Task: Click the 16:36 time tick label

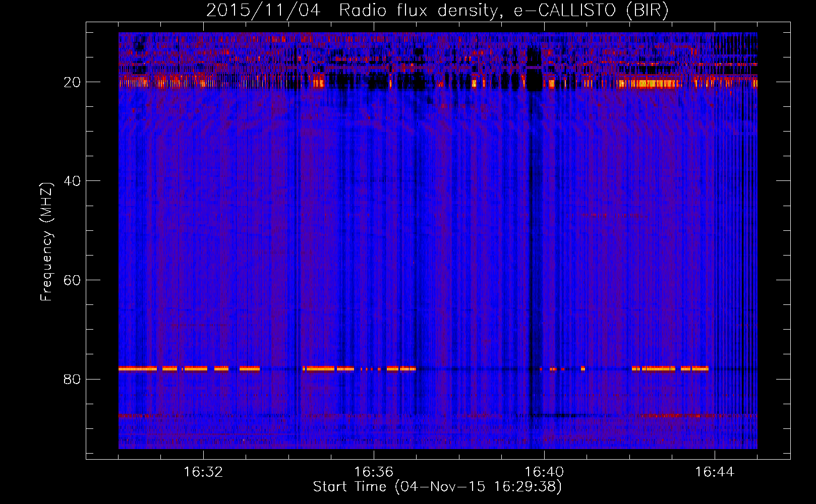Action: tap(374, 472)
